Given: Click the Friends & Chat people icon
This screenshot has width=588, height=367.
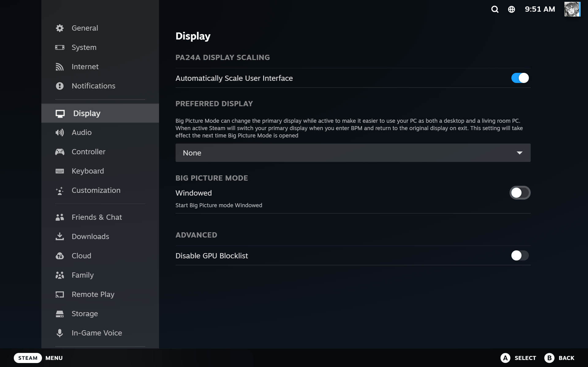Looking at the screenshot, I should tap(60, 217).
